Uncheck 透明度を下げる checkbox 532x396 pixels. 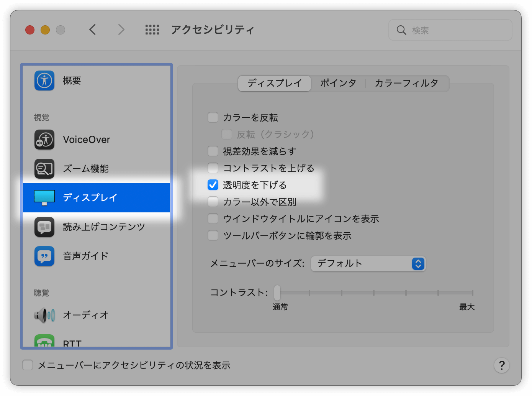click(213, 185)
